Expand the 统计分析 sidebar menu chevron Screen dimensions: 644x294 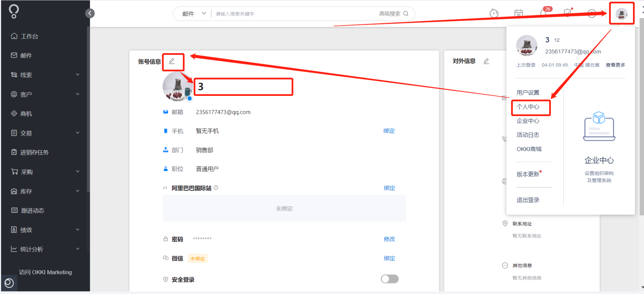click(78, 249)
